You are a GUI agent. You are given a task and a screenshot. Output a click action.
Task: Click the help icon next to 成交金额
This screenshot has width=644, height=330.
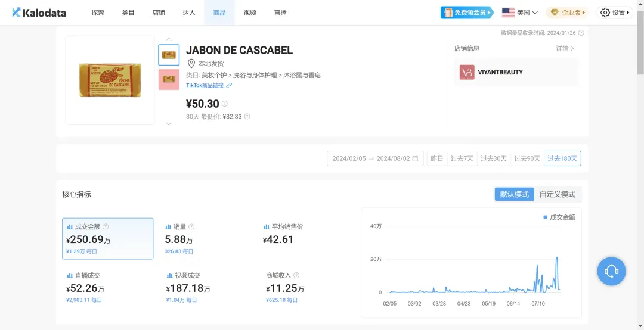[x=106, y=227]
